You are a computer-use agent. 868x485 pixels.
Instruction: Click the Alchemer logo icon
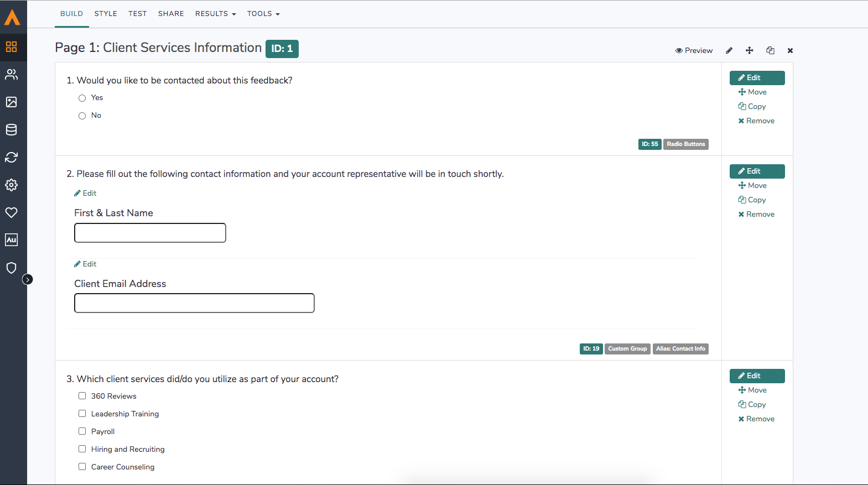click(x=12, y=17)
